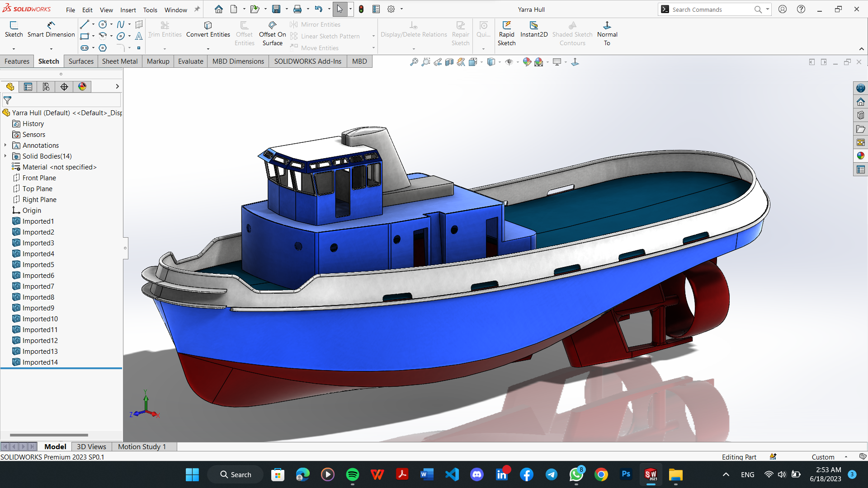Switch to the Surfaces tab
The height and width of the screenshot is (488, 868).
point(80,61)
